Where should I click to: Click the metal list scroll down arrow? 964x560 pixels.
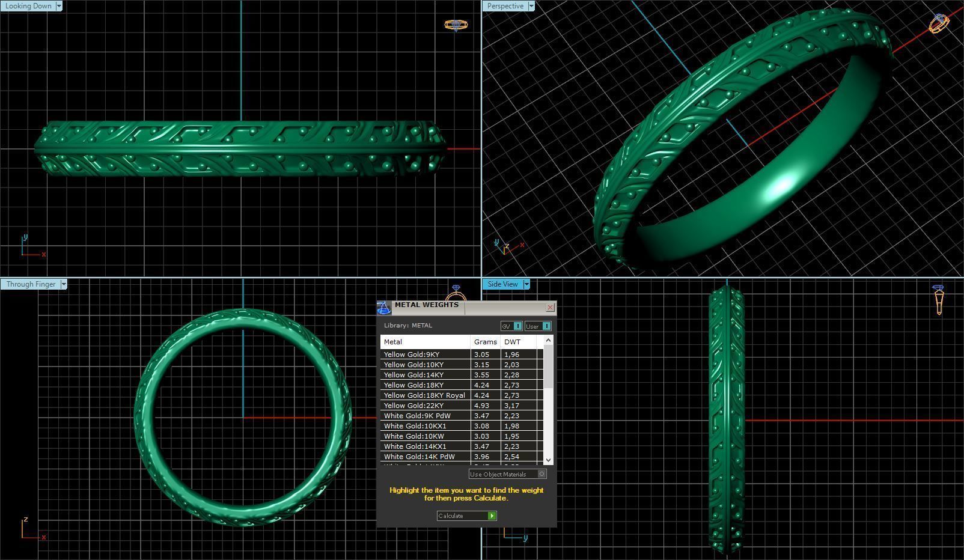(x=548, y=460)
